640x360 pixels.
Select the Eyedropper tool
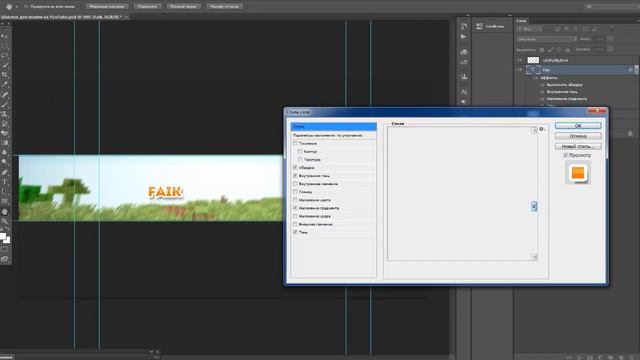pyautogui.click(x=5, y=84)
